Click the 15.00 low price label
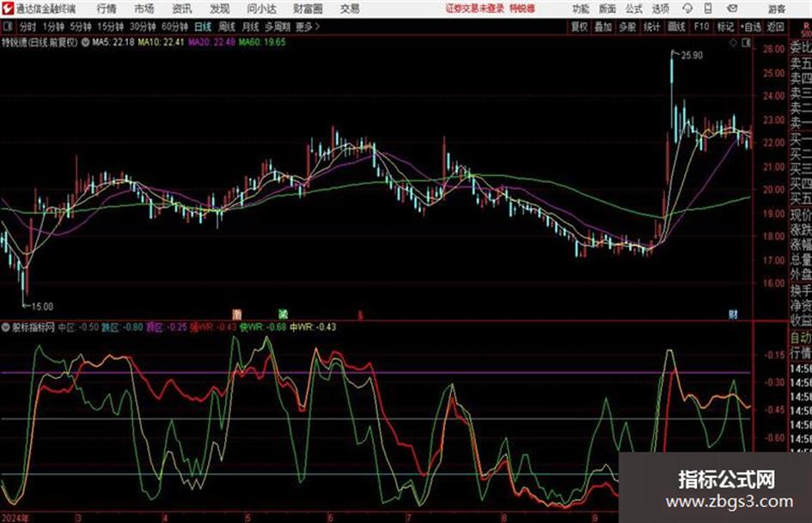This screenshot has height=523, width=812. 42,307
